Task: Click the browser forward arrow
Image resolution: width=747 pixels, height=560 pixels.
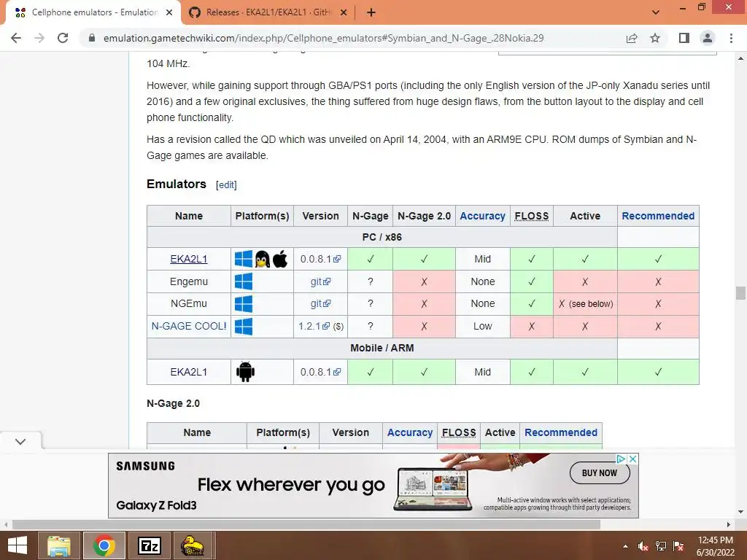Action: 39,38
